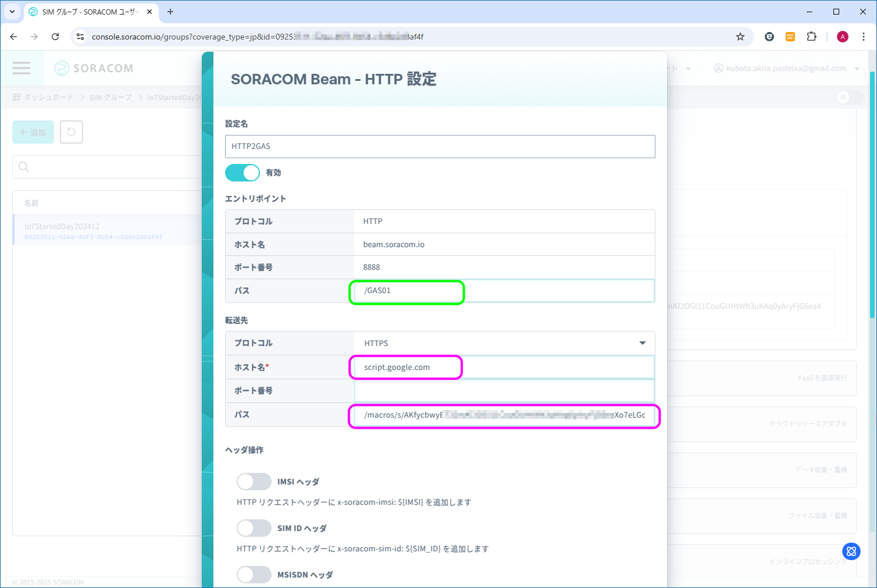The image size is (877, 588).
Task: Bookmark this page with the star icon
Action: (740, 37)
